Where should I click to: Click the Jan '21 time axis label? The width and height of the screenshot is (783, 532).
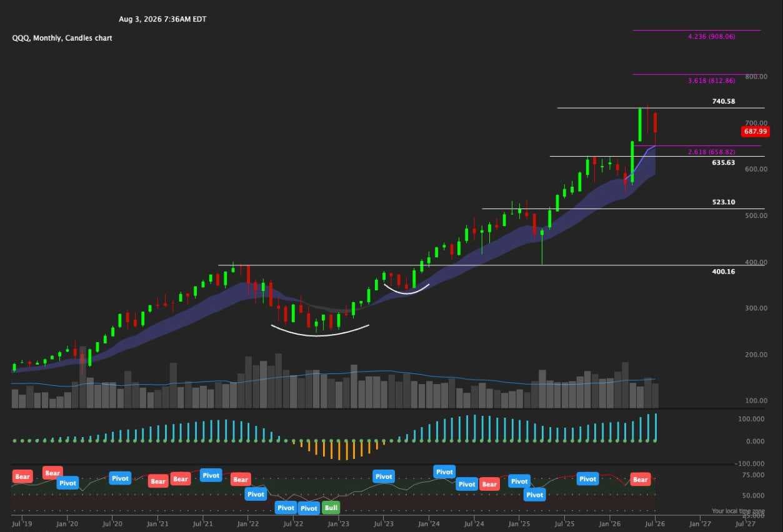click(x=157, y=525)
